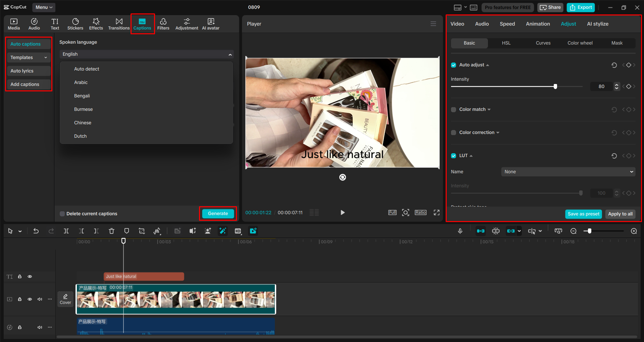Apply adjustments to all clips
The width and height of the screenshot is (644, 342).
point(620,214)
